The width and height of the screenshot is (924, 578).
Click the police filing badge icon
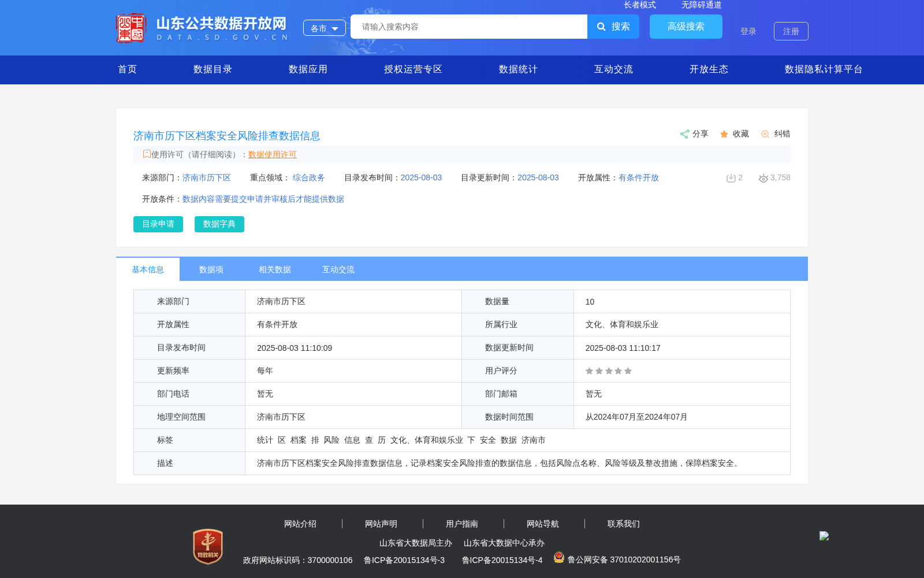point(559,557)
